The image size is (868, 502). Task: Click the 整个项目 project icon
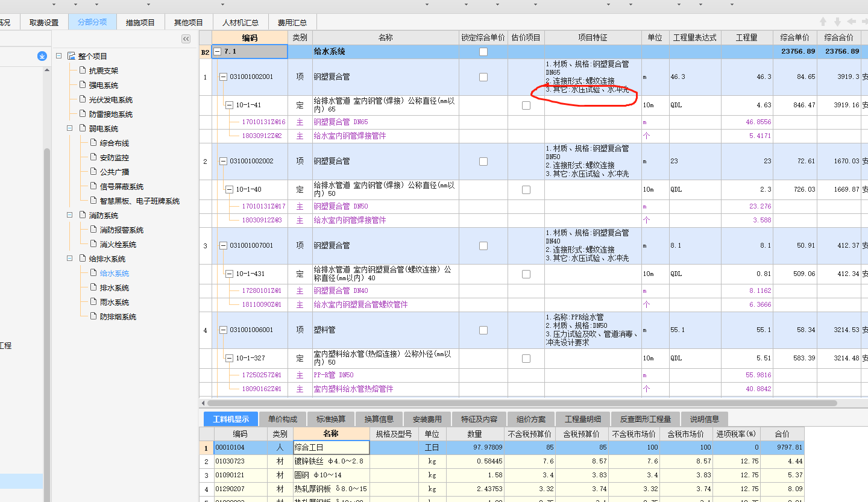(72, 56)
